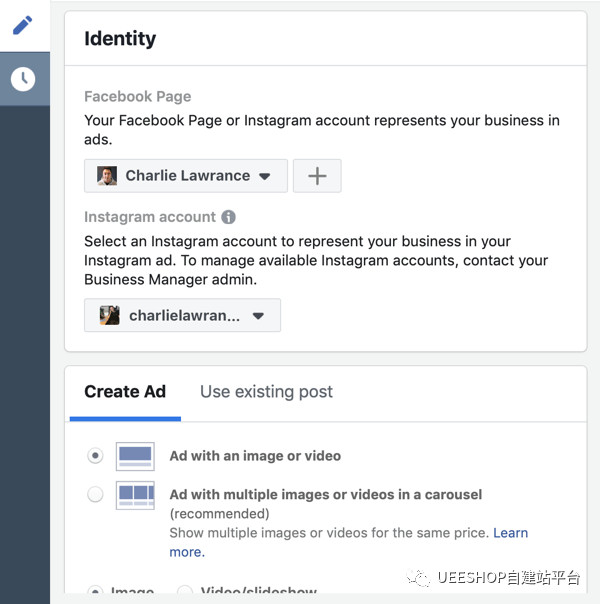The height and width of the screenshot is (604, 600).
Task: Click the Identity section heading
Action: 120,39
